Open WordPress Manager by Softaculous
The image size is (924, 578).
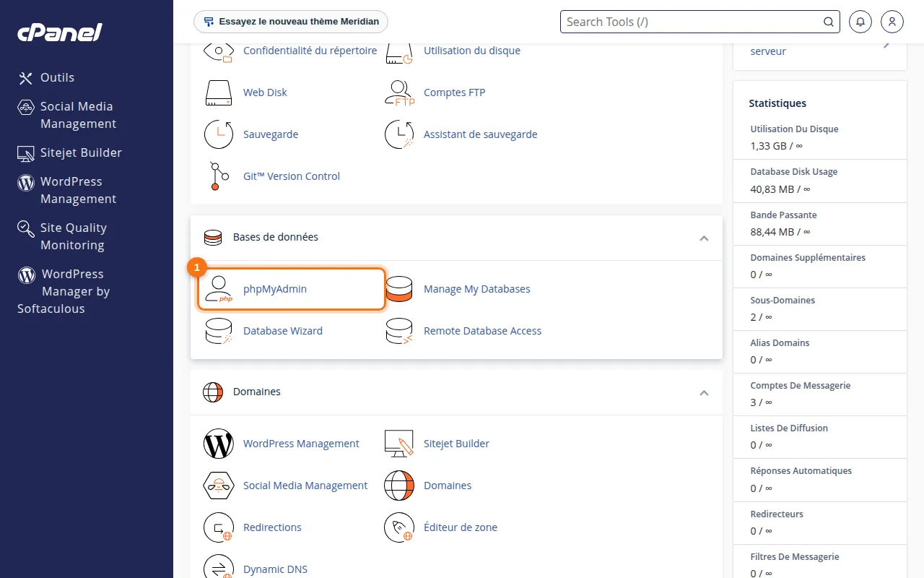point(64,291)
